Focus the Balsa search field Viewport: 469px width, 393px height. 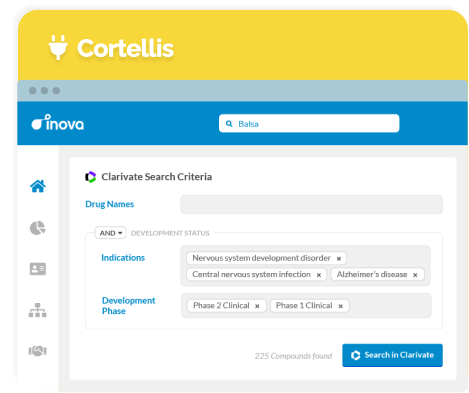309,124
